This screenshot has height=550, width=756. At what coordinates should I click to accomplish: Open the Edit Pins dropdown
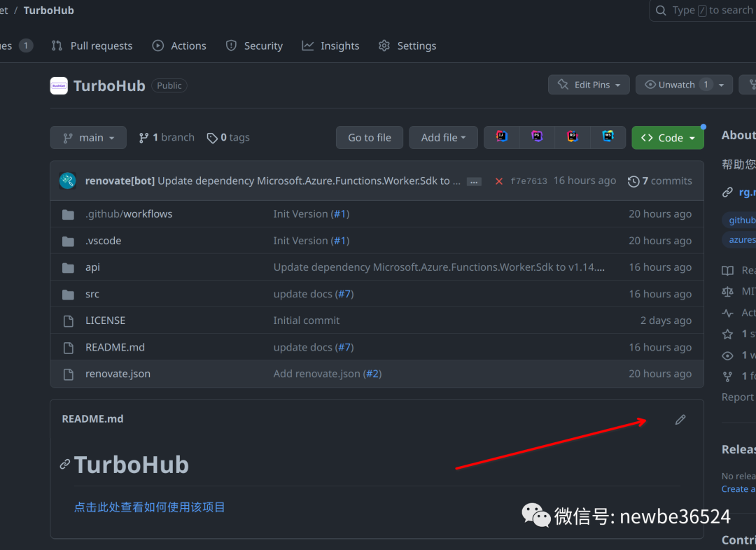point(589,85)
